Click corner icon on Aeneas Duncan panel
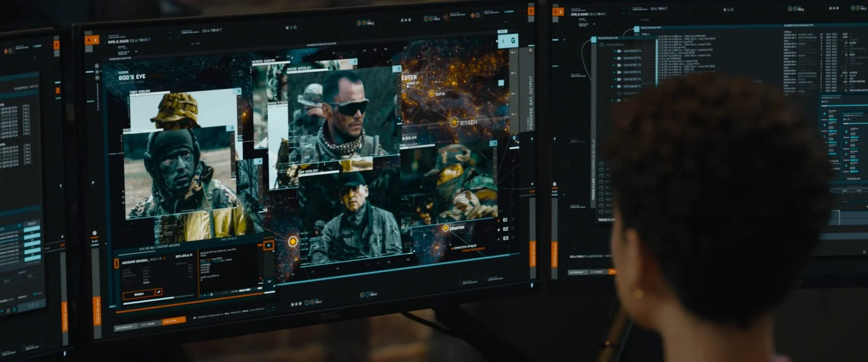The width and height of the screenshot is (868, 362). point(354,62)
